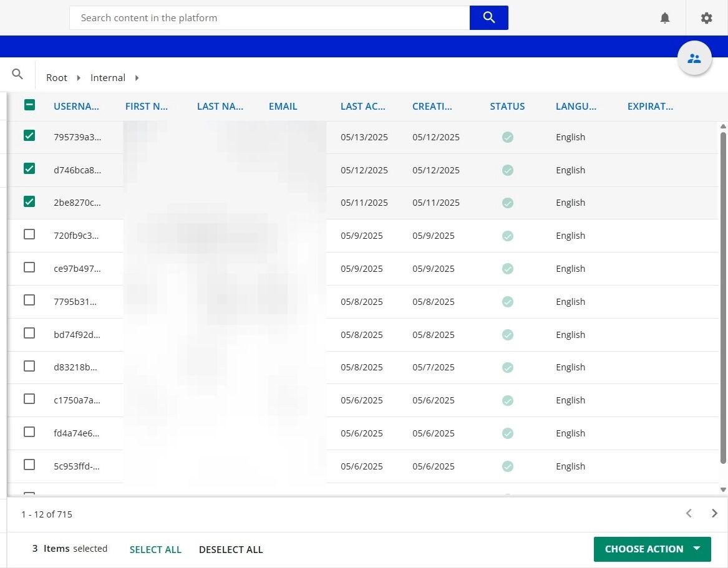
Task: Sort by the Status column header
Action: (507, 106)
